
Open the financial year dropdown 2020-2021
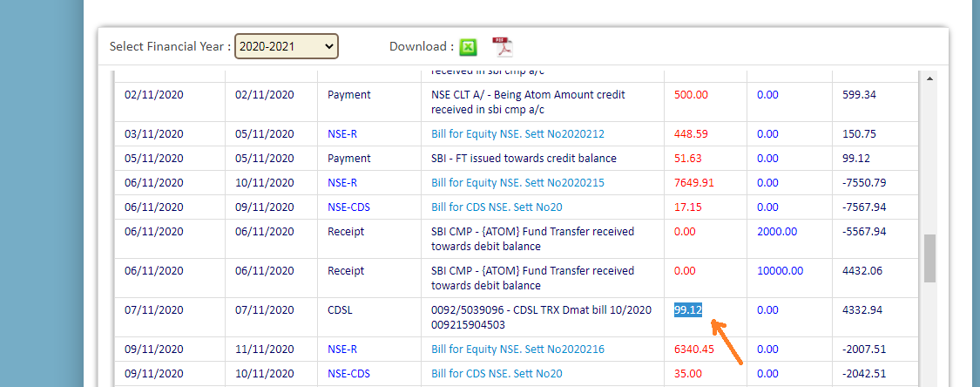click(x=287, y=46)
